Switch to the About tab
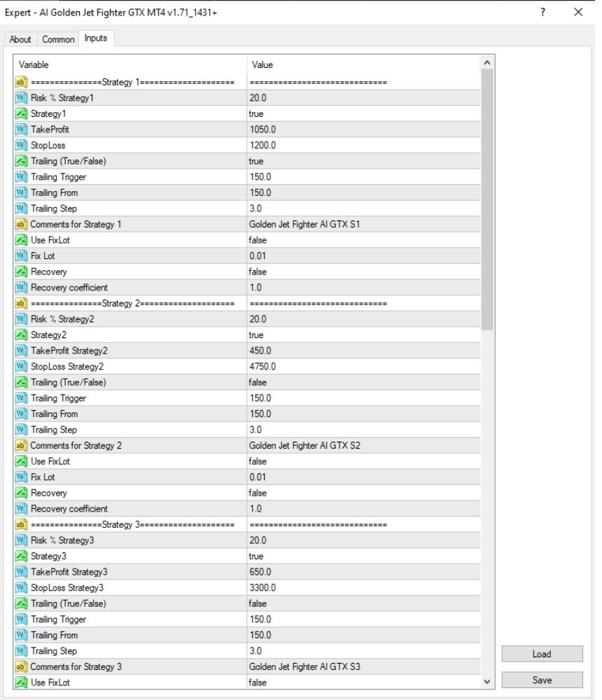 click(20, 39)
